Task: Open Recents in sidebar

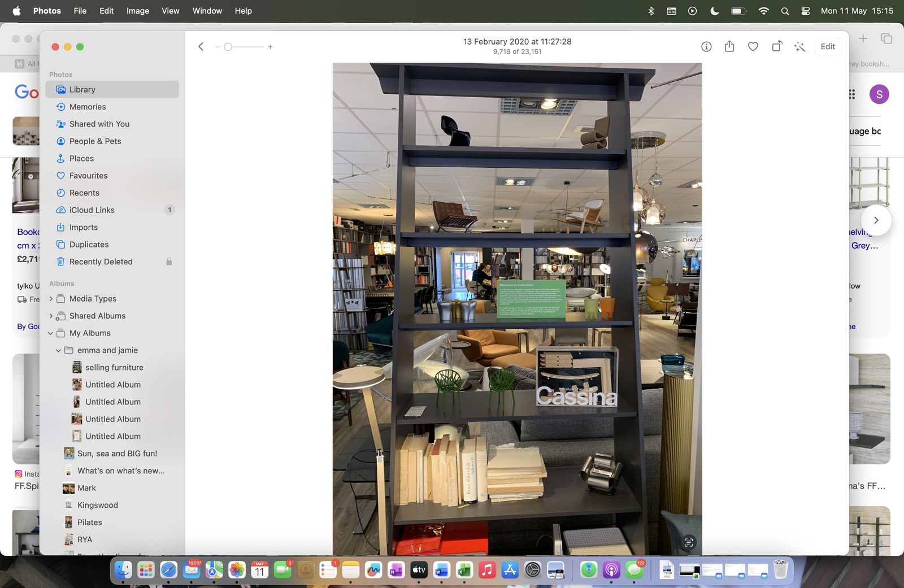Action: pyautogui.click(x=112, y=193)
